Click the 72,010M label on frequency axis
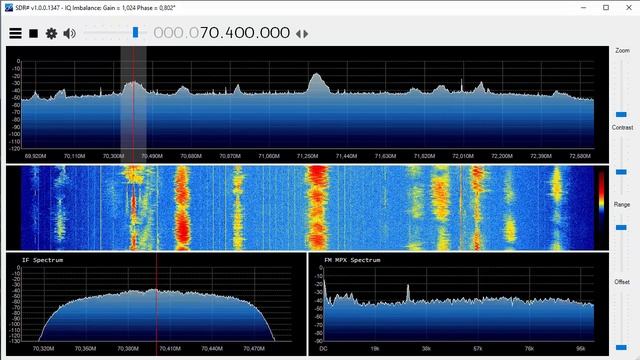 [x=463, y=156]
